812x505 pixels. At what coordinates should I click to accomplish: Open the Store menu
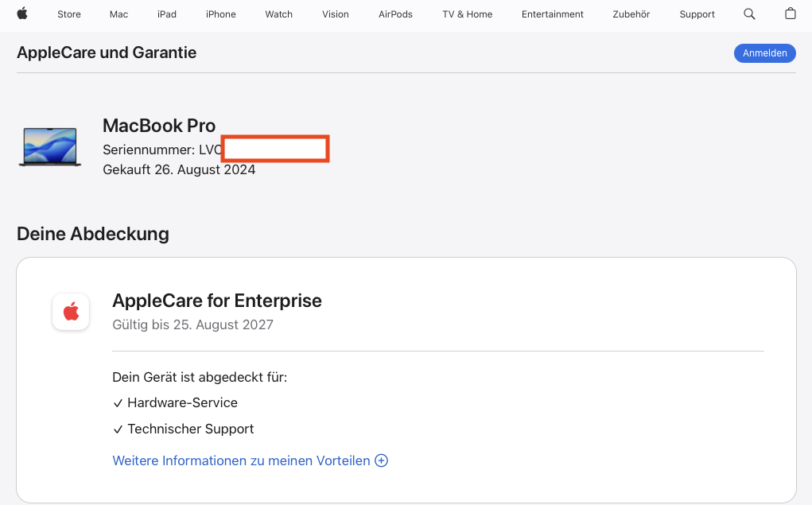69,14
